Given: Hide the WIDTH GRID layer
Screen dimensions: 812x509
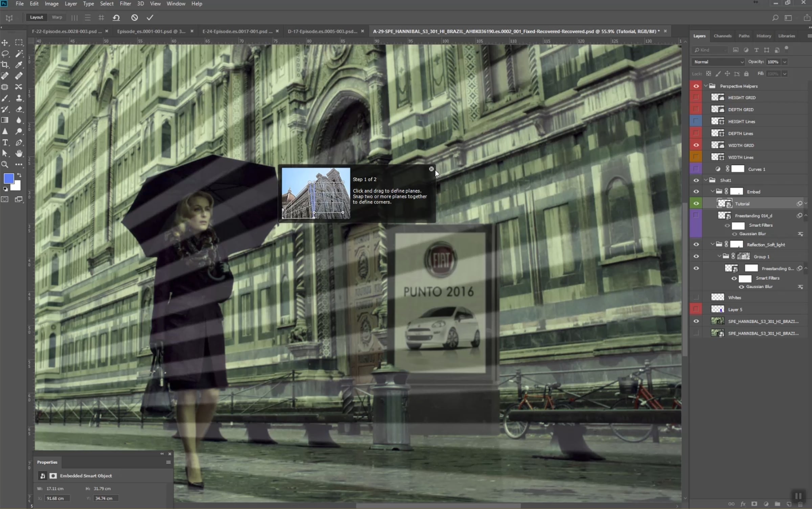Looking at the screenshot, I should 696,145.
